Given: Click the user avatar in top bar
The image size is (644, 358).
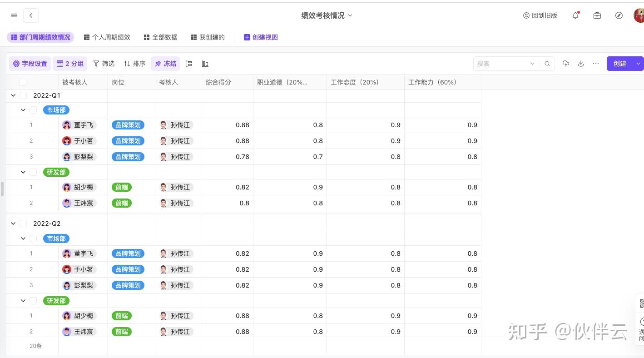Looking at the screenshot, I should (x=639, y=15).
